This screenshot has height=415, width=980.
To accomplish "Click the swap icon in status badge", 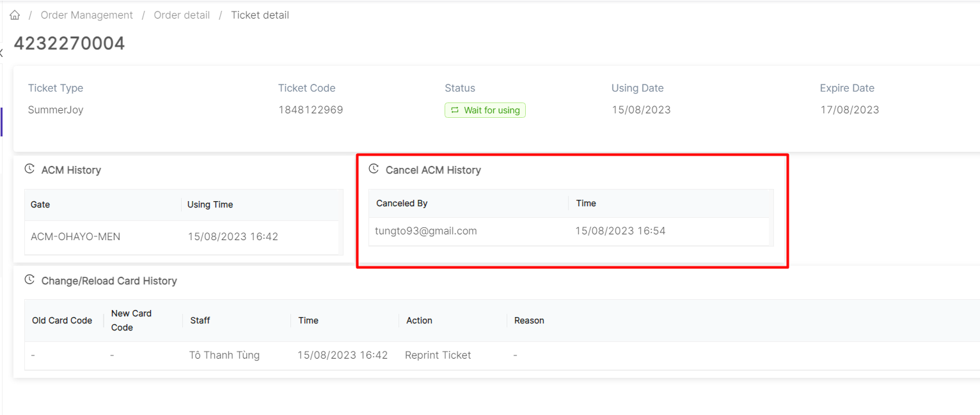I will point(455,110).
